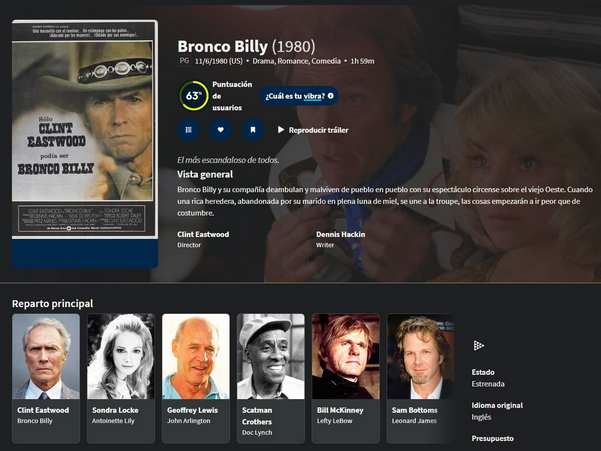The height and width of the screenshot is (451, 601).
Task: Add to watchlist bookmark icon
Action: [x=253, y=130]
